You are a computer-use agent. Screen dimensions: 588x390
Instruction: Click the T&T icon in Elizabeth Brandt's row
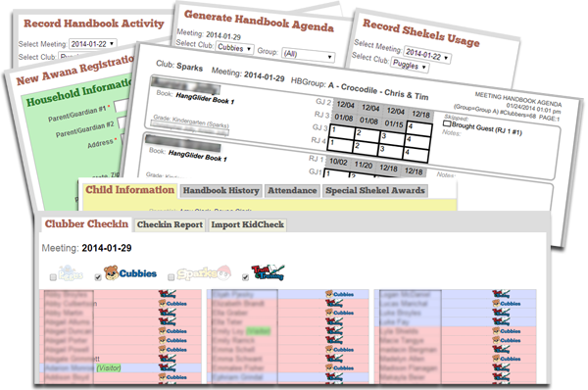(334, 303)
